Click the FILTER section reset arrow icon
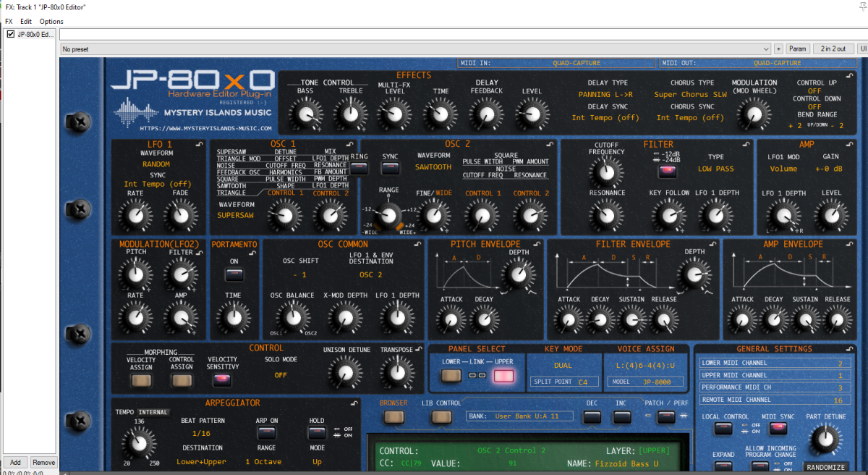Image resolution: width=868 pixels, height=475 pixels. tap(747, 145)
